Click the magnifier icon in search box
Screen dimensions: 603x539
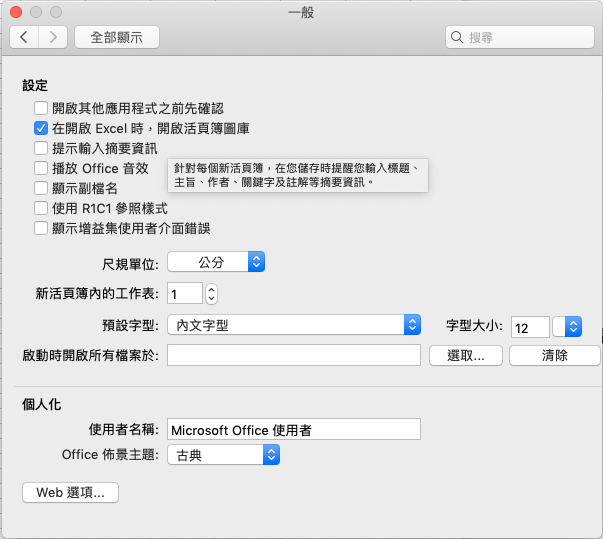pos(456,37)
